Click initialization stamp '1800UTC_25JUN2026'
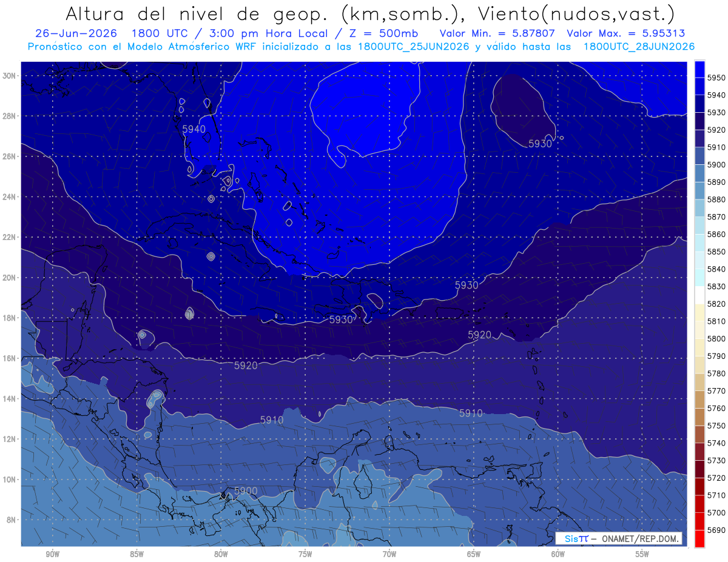The image size is (728, 562). tap(414, 46)
